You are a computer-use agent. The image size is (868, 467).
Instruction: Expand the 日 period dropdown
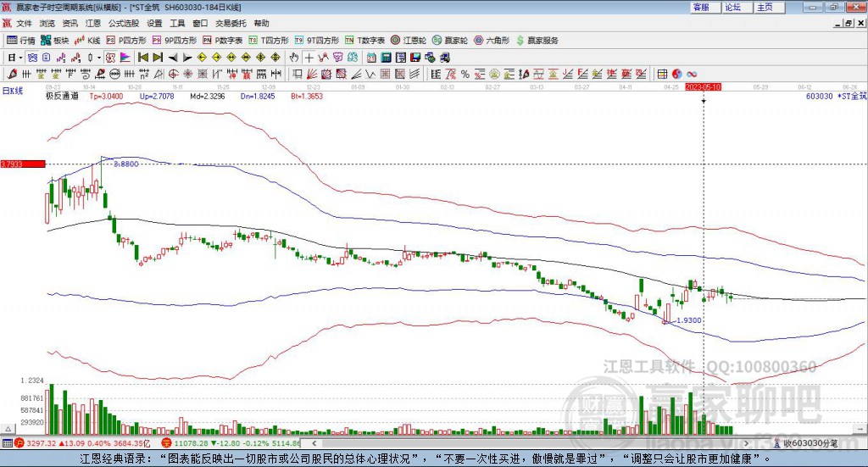[x=20, y=58]
